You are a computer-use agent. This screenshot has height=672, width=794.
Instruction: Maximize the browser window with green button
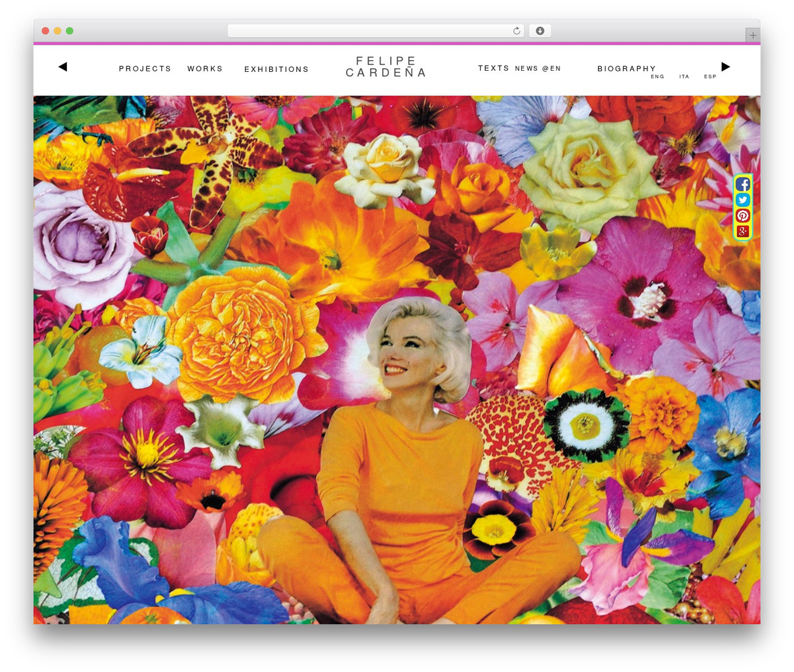(x=69, y=31)
